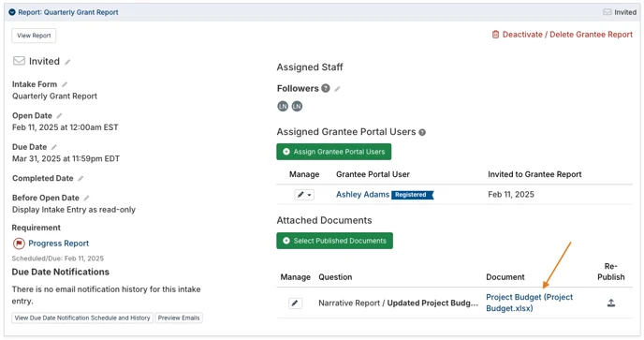644x340 pixels.
Task: Edit the Invited status pencil icon
Action: pyautogui.click(x=67, y=62)
